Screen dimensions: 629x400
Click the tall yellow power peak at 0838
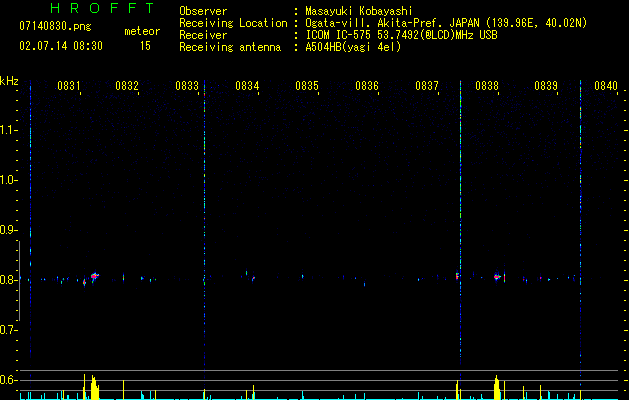coord(497,387)
